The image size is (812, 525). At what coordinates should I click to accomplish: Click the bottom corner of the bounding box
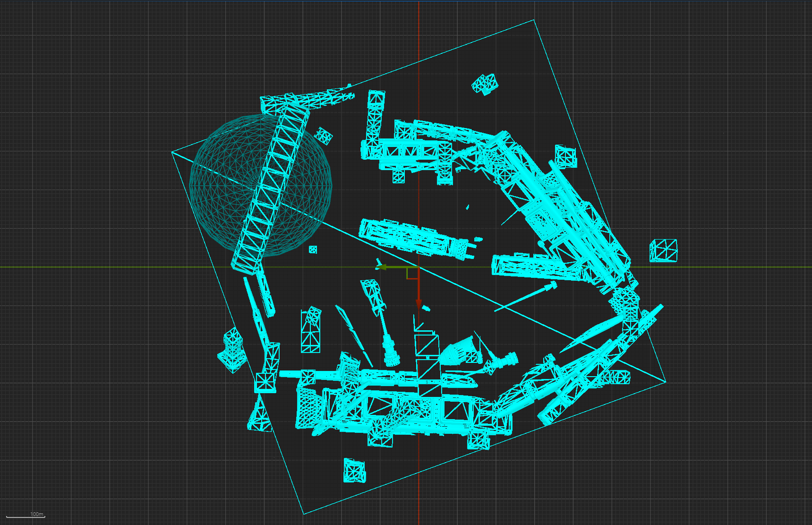pos(303,514)
